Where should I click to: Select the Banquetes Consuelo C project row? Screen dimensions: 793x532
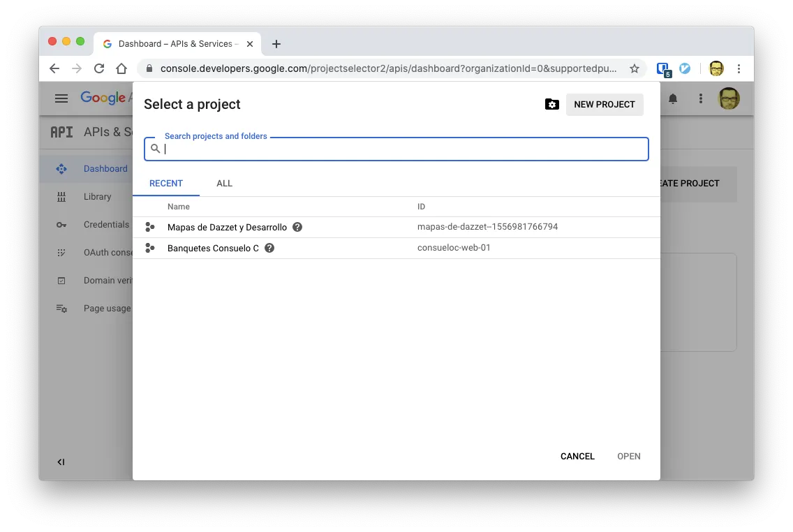coord(396,248)
